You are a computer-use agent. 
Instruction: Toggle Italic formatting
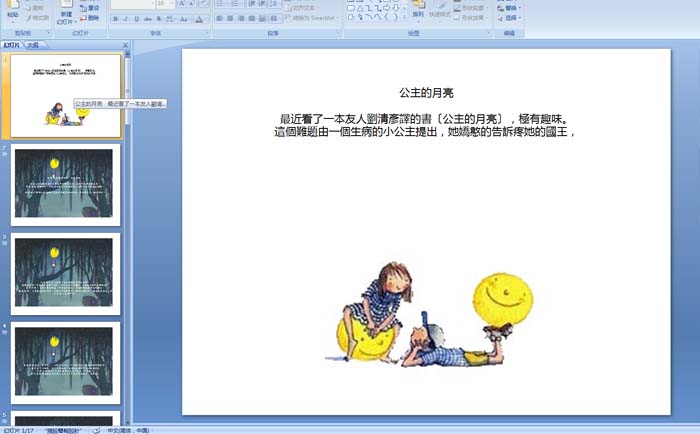[126, 19]
